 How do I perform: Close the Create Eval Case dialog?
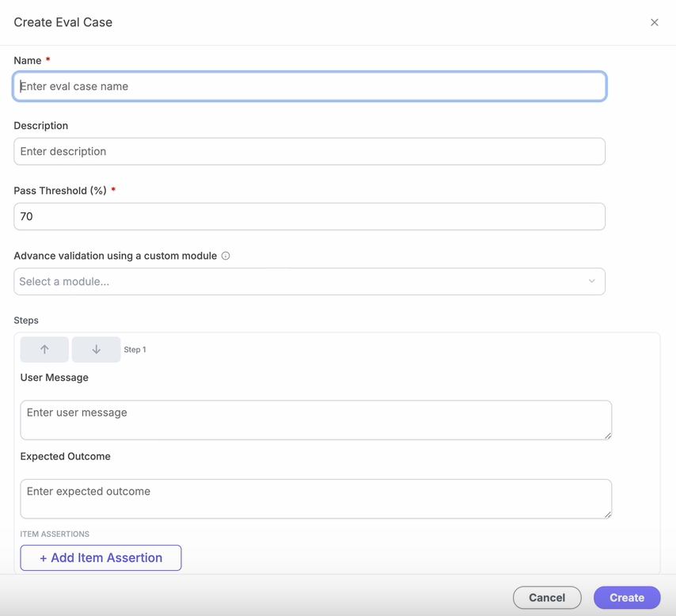[654, 22]
